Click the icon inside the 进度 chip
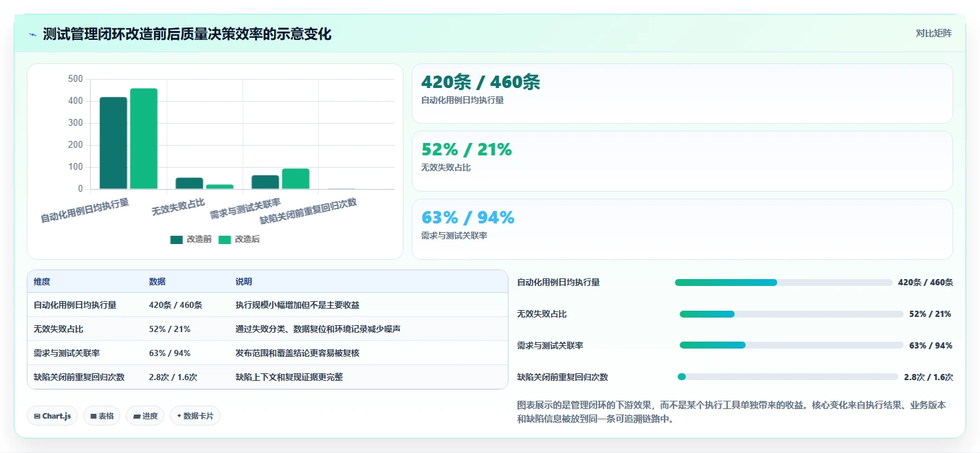This screenshot has width=980, height=453. coord(137,417)
